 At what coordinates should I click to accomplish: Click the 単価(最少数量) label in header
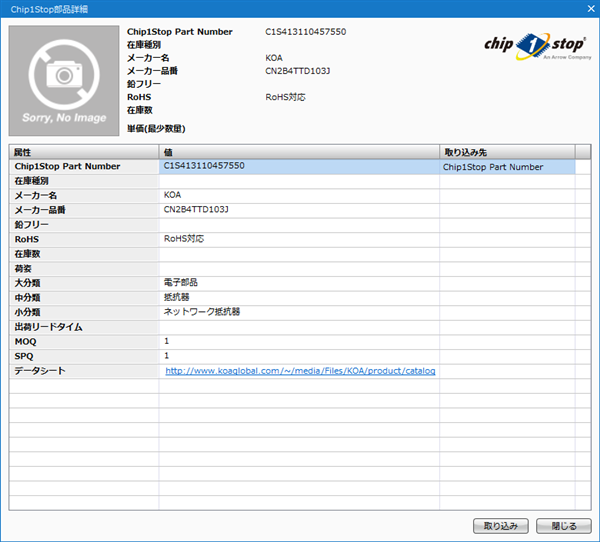pyautogui.click(x=156, y=129)
